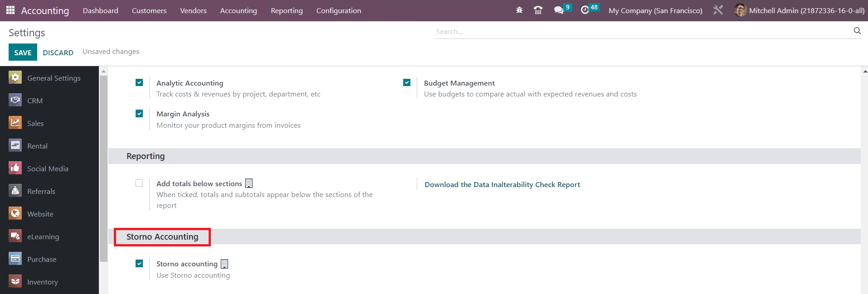868x294 pixels.
Task: Uncheck the Margin Analysis option
Action: pos(139,113)
